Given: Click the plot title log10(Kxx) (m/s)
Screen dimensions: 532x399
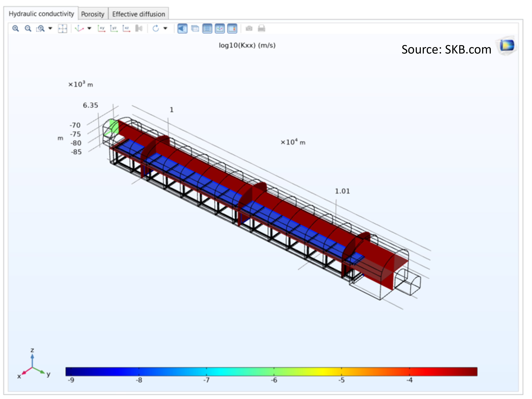Looking at the screenshot, I should pos(247,45).
